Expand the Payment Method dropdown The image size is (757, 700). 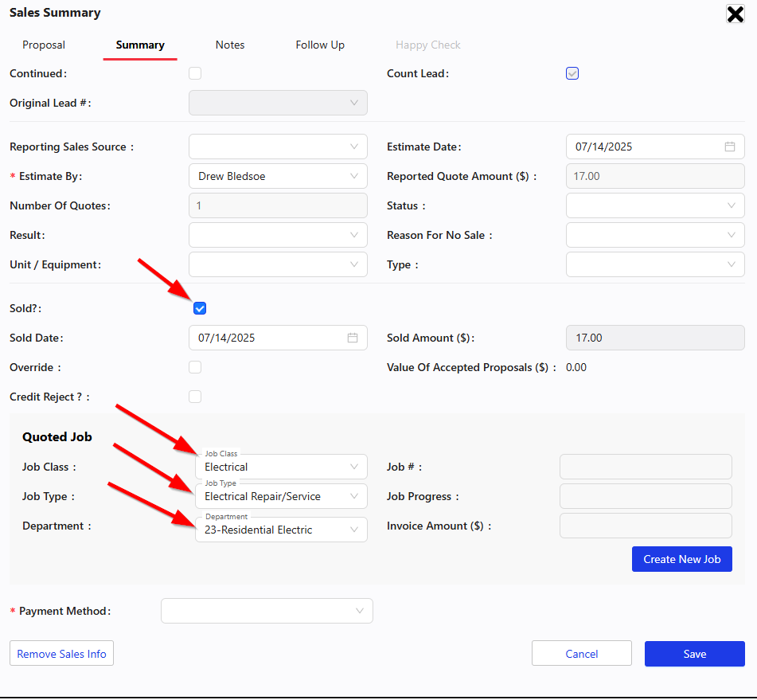tap(267, 611)
